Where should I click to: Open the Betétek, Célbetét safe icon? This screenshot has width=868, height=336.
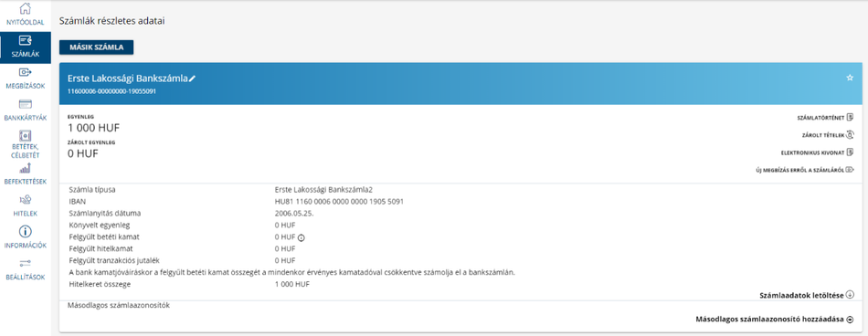point(25,136)
